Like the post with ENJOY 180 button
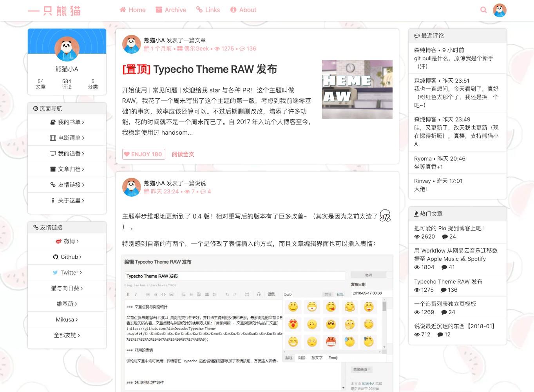 click(143, 154)
